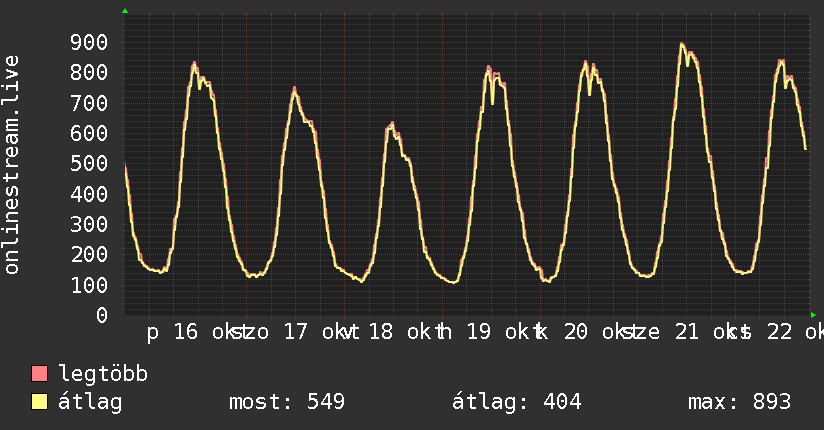This screenshot has width=824, height=430.
Task: Click the 'átlag: 404' average value
Action: coord(517,403)
